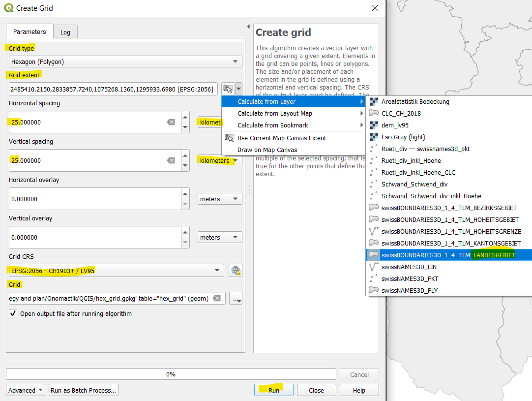Increase the Vertical spacing value
The width and height of the screenshot is (532, 401).
(185, 155)
